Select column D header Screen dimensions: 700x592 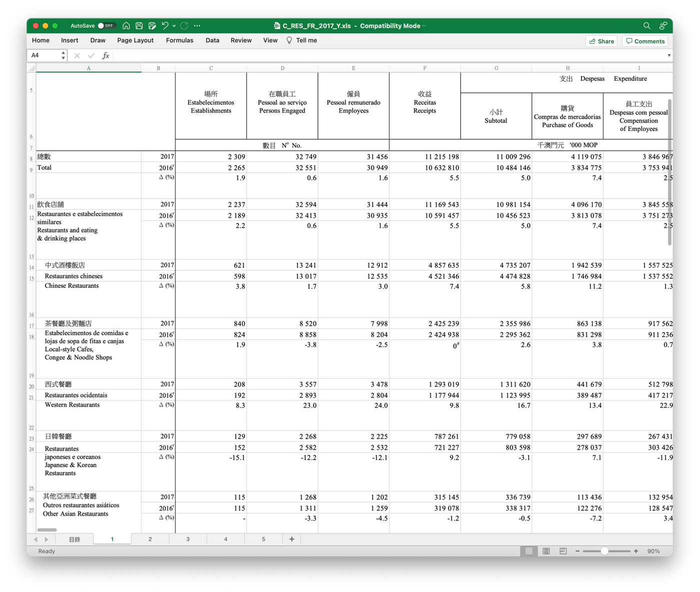click(282, 68)
